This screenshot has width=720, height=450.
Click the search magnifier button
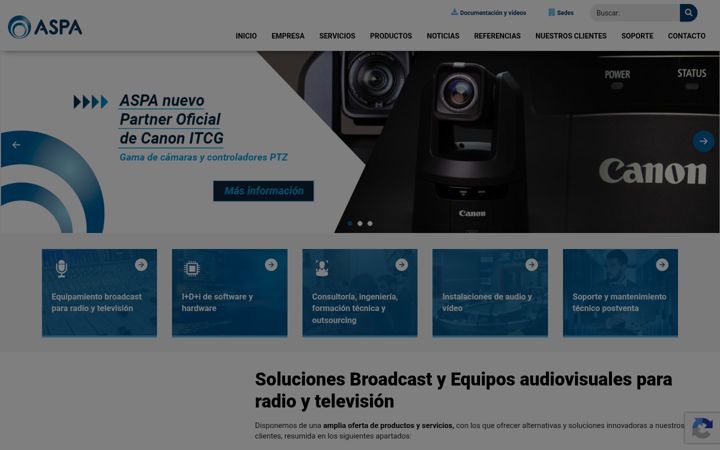coord(688,13)
